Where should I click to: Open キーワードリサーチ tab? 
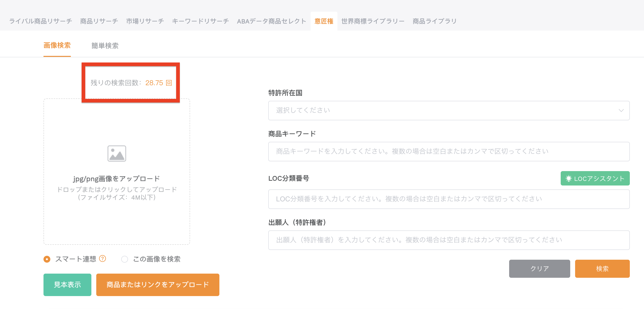[201, 21]
